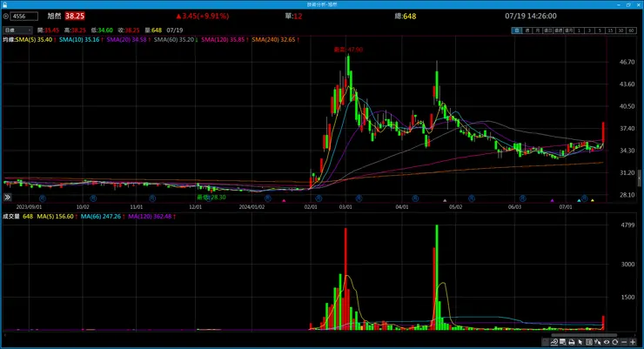Select the arrow pointer cursor tool

tap(580, 342)
